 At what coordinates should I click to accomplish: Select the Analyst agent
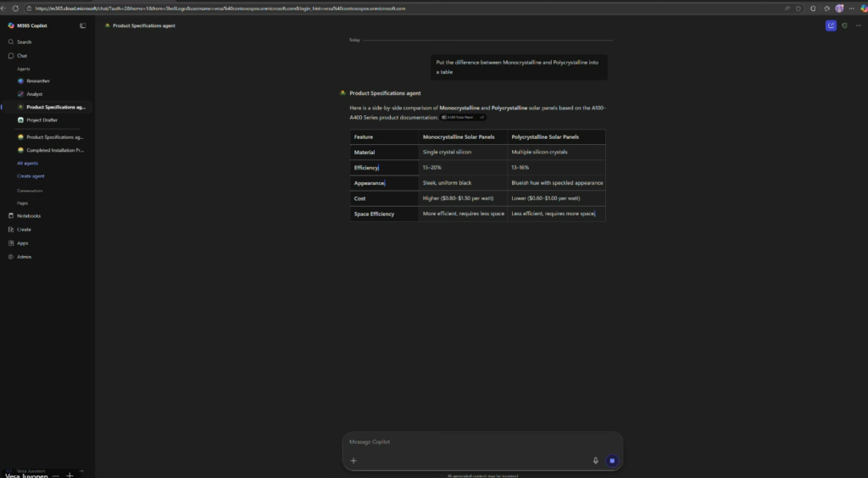click(34, 94)
